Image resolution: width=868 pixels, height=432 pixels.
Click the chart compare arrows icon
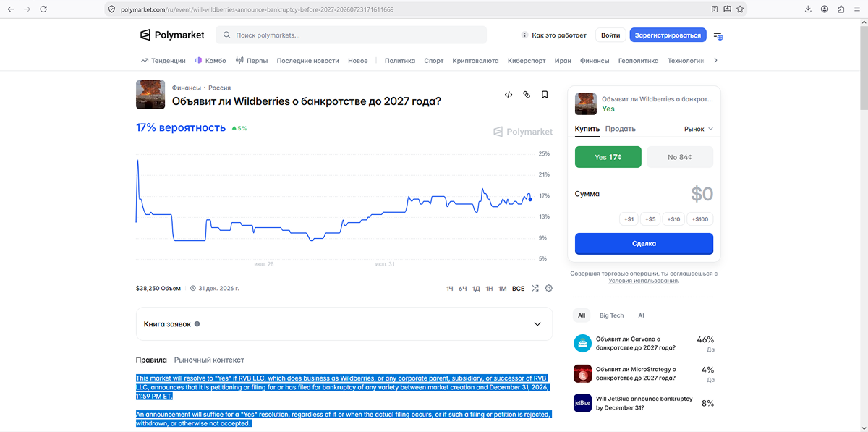click(x=535, y=288)
